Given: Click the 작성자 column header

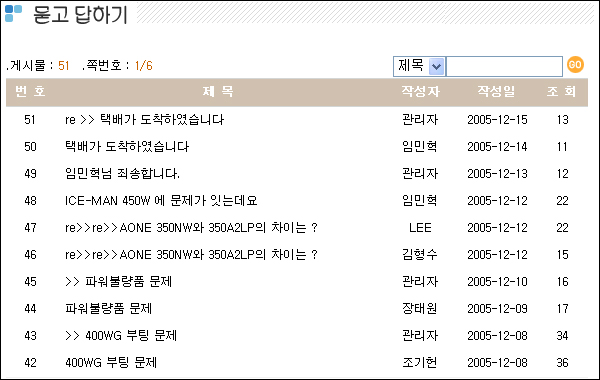Looking at the screenshot, I should 420,91.
